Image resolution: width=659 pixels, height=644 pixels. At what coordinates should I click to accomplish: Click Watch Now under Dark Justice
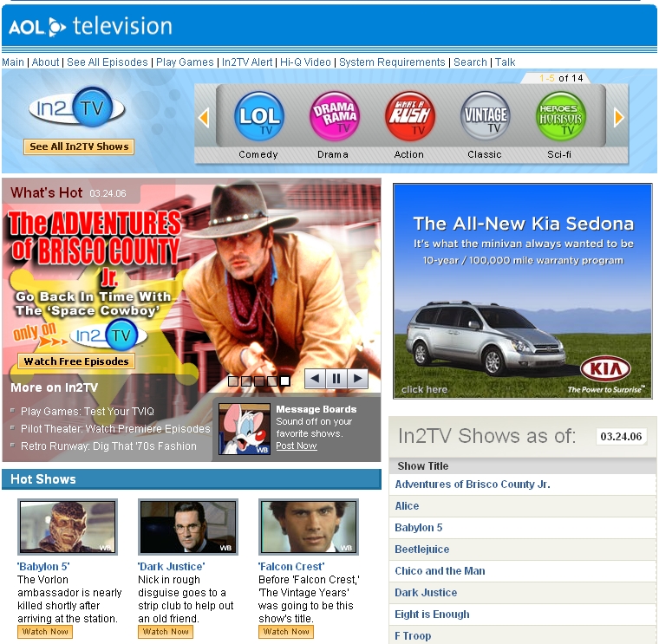(166, 631)
